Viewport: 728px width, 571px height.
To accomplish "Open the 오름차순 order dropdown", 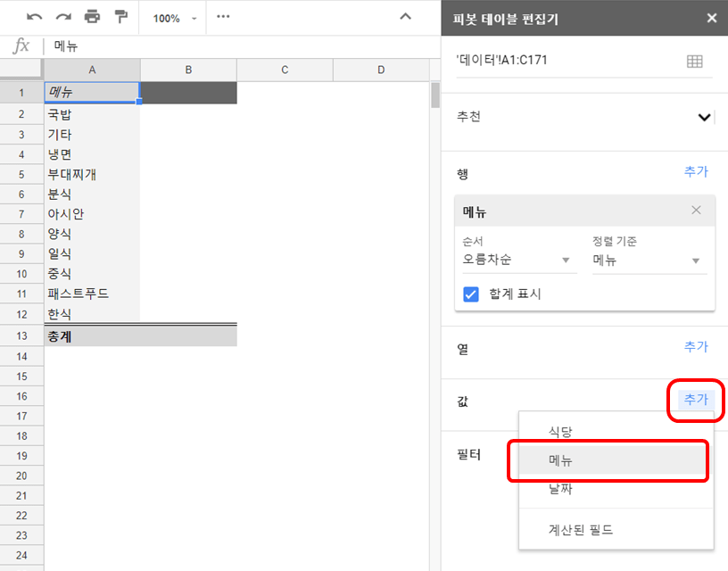I will (517, 260).
